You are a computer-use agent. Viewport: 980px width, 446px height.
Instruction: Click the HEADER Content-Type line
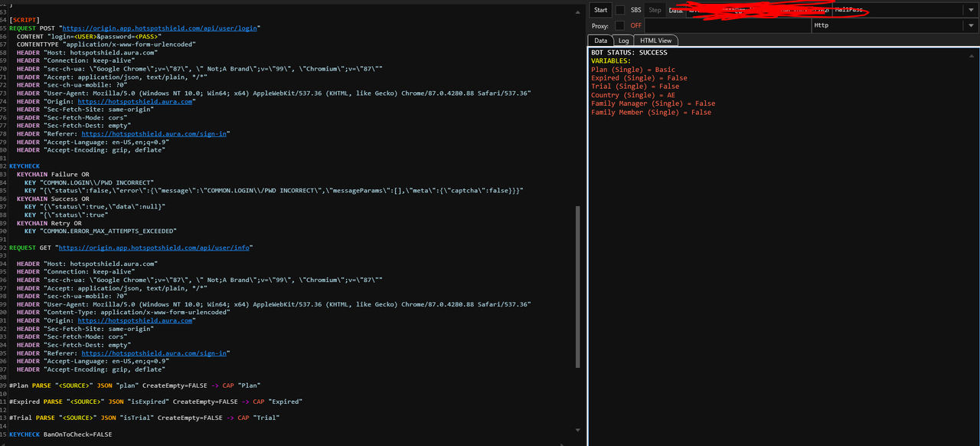pyautogui.click(x=123, y=312)
